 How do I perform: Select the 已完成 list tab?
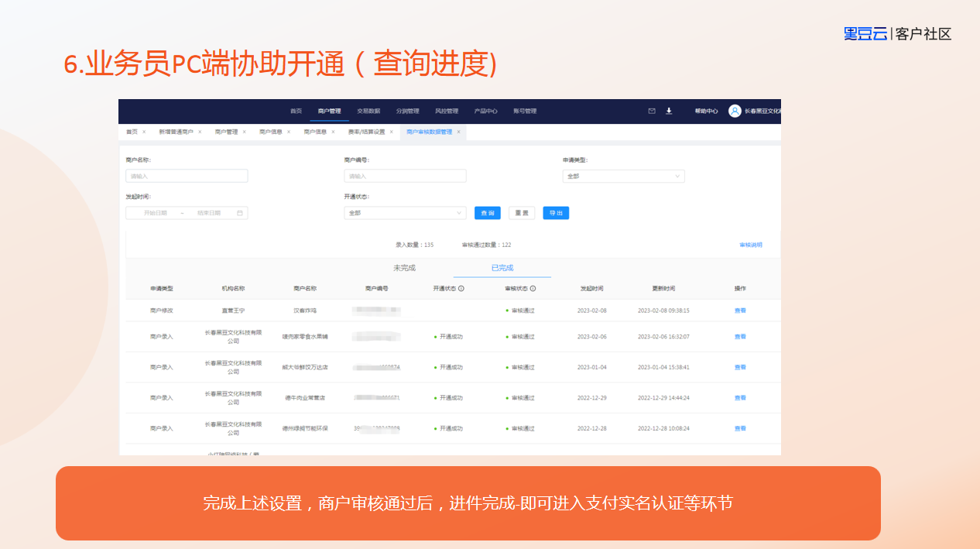point(502,268)
